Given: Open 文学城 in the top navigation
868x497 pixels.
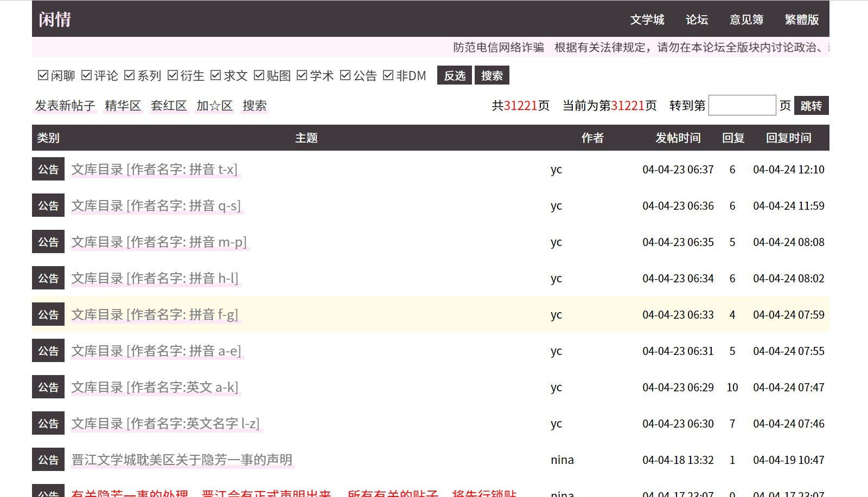Looking at the screenshot, I should click(x=647, y=20).
